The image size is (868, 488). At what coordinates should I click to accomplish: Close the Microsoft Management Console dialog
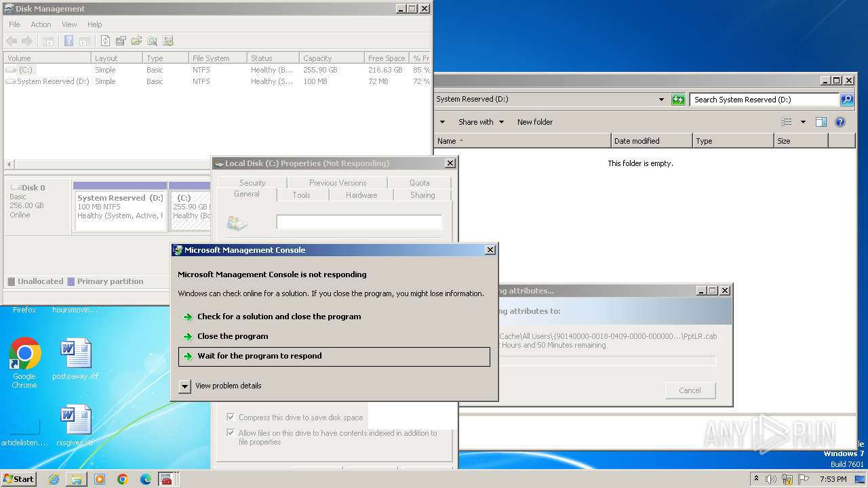[490, 250]
